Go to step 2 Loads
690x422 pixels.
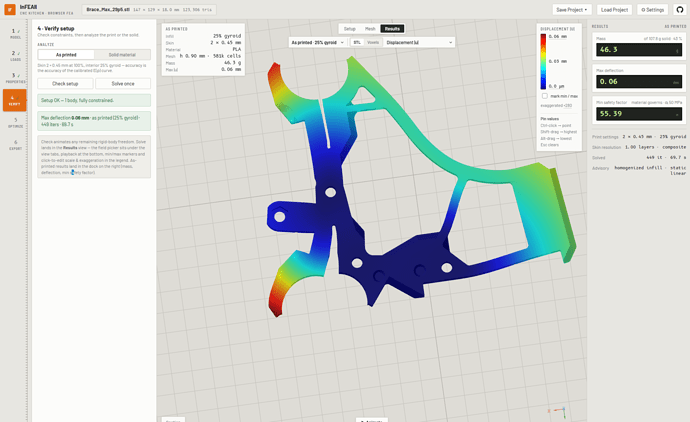[15, 55]
